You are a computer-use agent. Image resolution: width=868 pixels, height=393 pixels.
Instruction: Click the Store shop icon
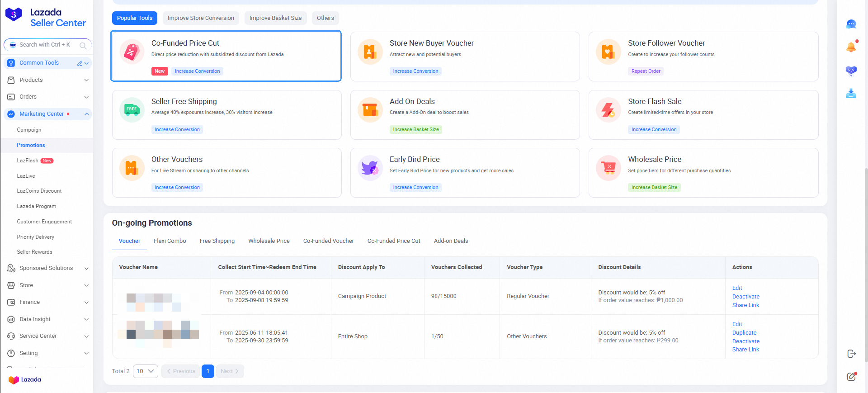(x=11, y=285)
